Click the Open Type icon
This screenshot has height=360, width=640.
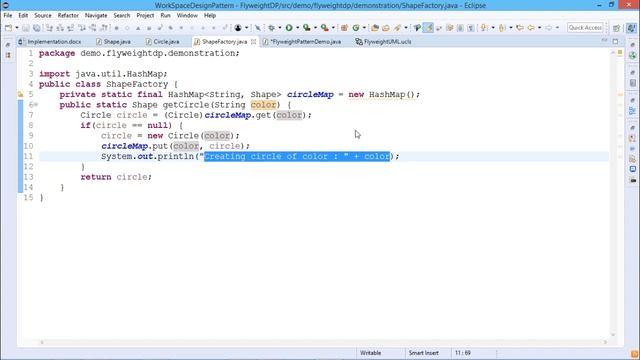(x=375, y=28)
